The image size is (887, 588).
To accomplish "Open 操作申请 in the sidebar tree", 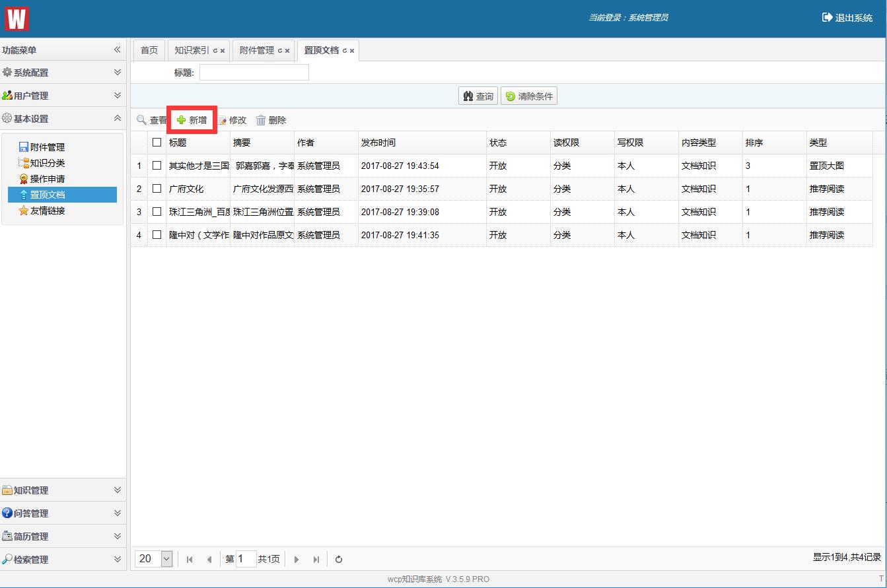I will (48, 179).
